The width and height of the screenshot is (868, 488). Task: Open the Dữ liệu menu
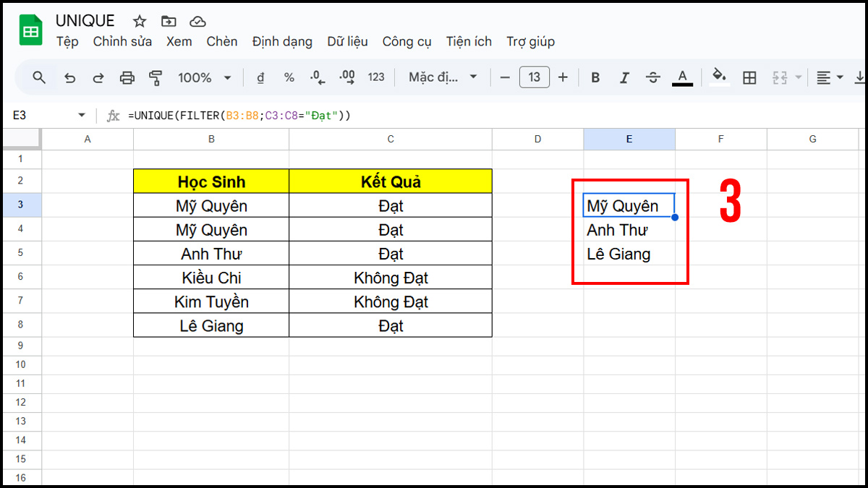(x=347, y=41)
